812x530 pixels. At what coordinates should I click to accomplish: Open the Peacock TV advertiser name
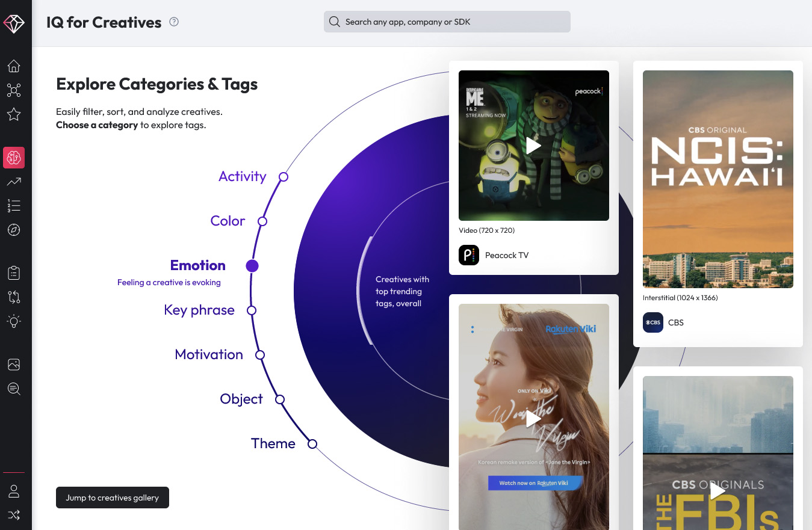click(507, 255)
